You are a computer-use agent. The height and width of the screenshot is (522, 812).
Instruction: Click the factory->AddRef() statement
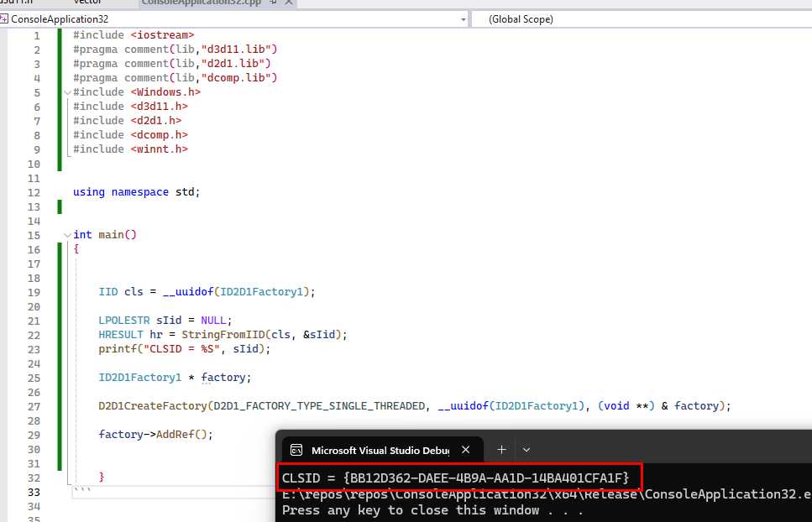click(156, 435)
